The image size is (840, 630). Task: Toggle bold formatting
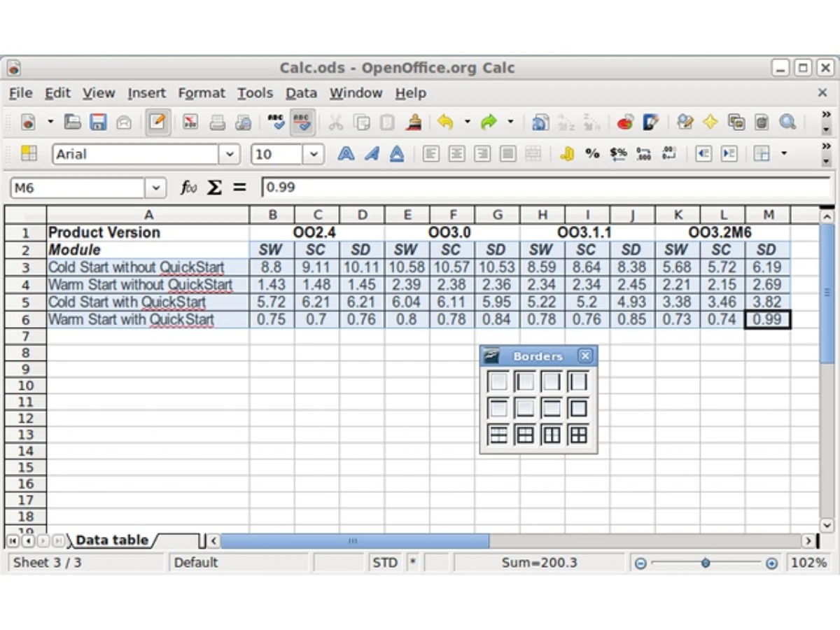pyautogui.click(x=346, y=154)
